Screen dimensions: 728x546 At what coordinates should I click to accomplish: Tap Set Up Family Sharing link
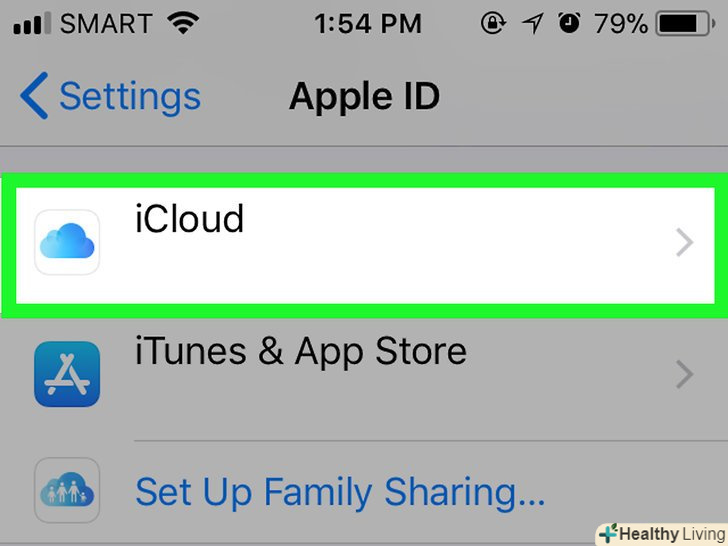[x=340, y=492]
